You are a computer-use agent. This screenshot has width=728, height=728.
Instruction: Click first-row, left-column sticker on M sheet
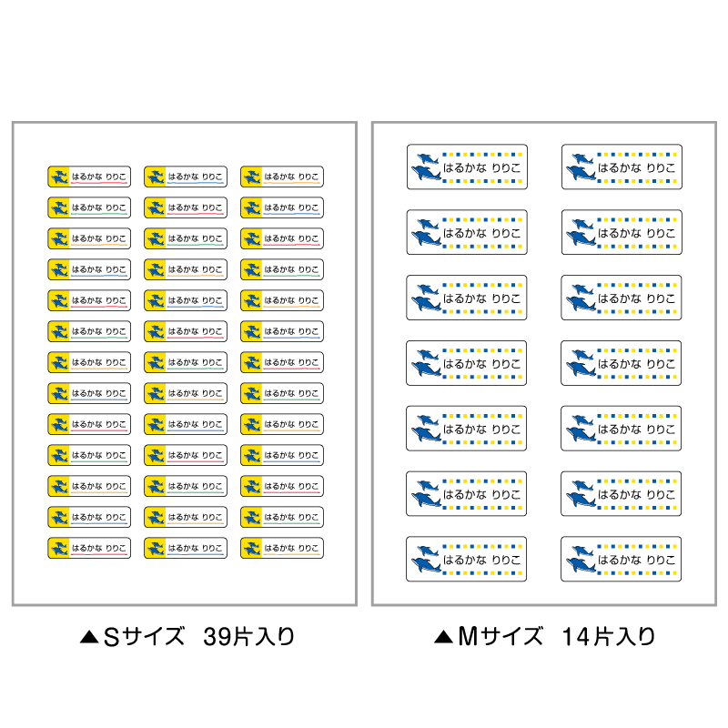click(x=467, y=167)
